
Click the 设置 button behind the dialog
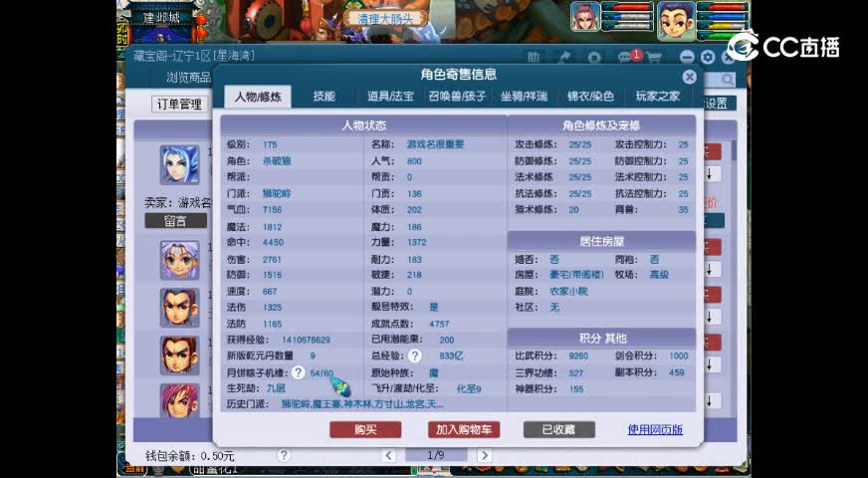[x=719, y=104]
